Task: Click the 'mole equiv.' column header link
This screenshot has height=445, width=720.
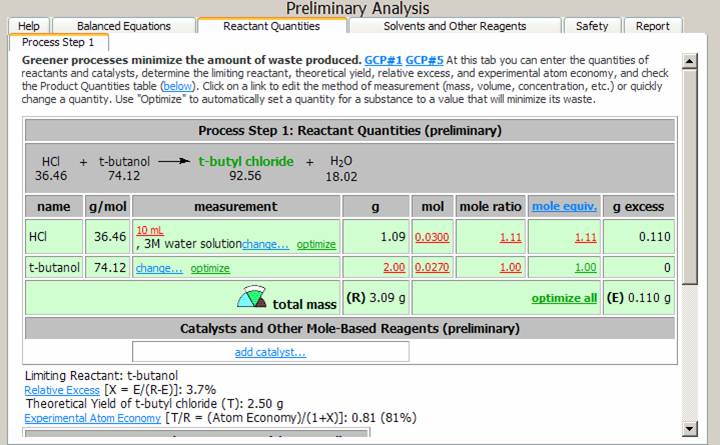Action: [564, 206]
